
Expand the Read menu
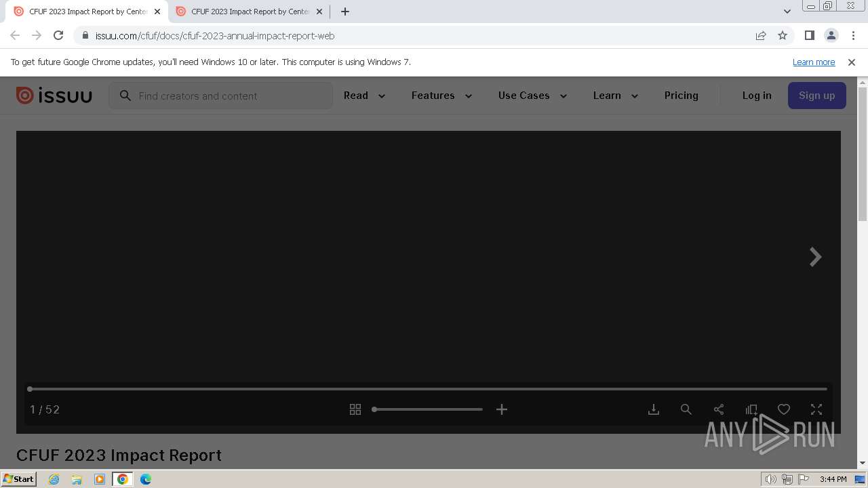(365, 96)
